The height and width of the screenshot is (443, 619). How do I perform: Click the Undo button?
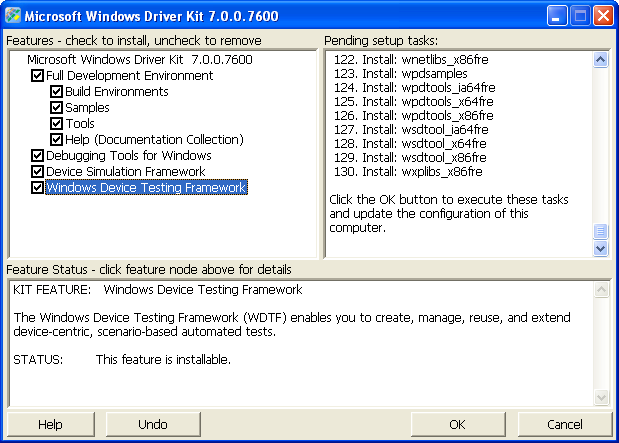(x=153, y=424)
